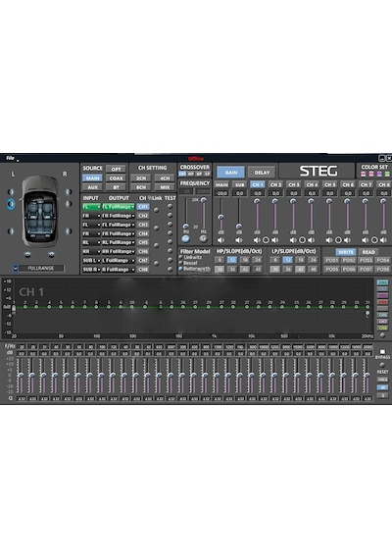Switch to the DELAY tab
This screenshot has height=559, width=392.
[262, 173]
